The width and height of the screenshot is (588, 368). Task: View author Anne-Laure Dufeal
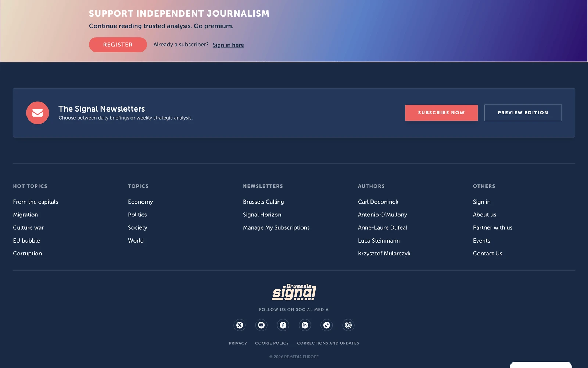tap(383, 227)
